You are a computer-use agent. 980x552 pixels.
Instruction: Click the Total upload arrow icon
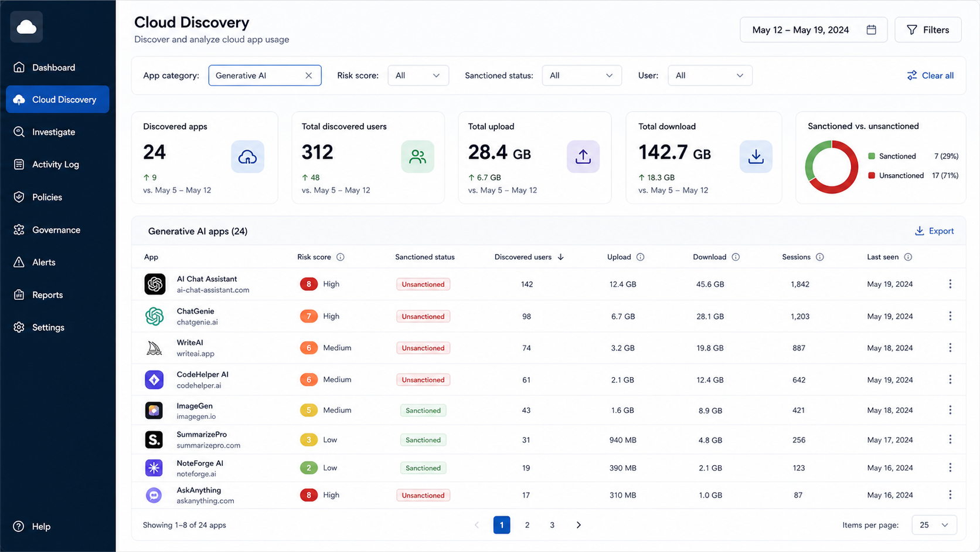tap(583, 157)
